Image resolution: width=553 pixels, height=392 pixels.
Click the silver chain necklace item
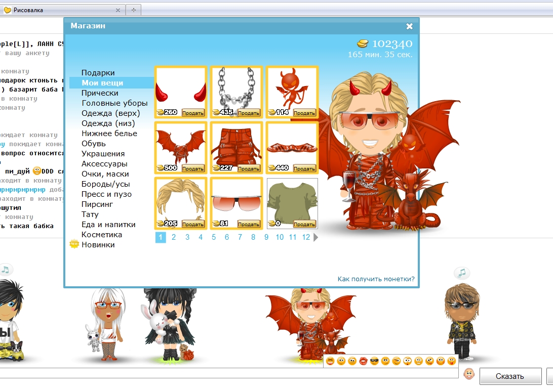click(x=236, y=88)
